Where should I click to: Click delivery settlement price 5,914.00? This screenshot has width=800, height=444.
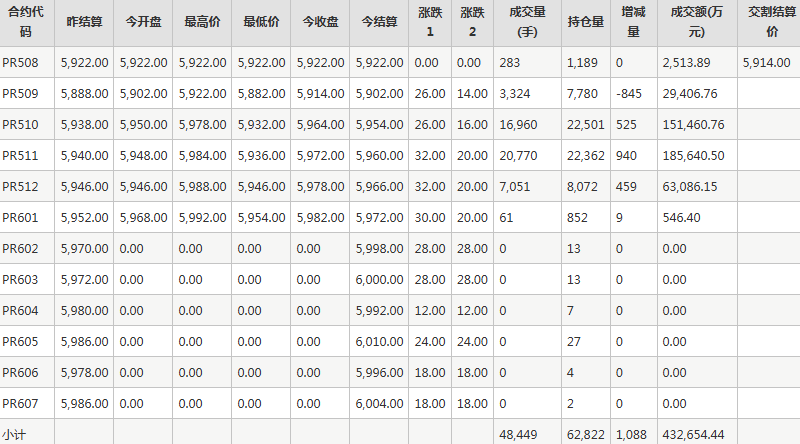pyautogui.click(x=766, y=63)
